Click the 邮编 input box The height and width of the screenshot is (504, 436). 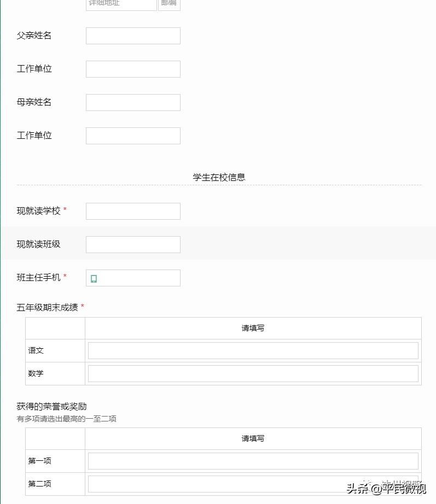coord(168,4)
